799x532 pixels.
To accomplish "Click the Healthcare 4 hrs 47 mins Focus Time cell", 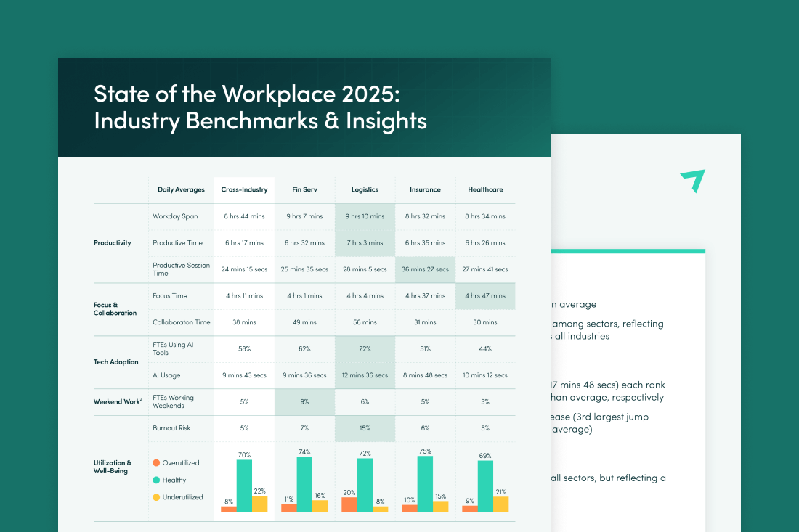I will (x=485, y=296).
